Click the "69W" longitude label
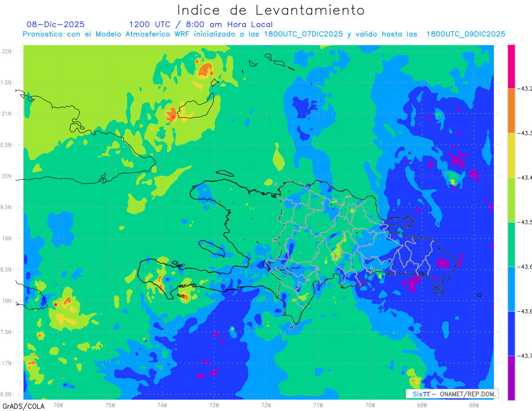532x411 pixels. coord(422,405)
